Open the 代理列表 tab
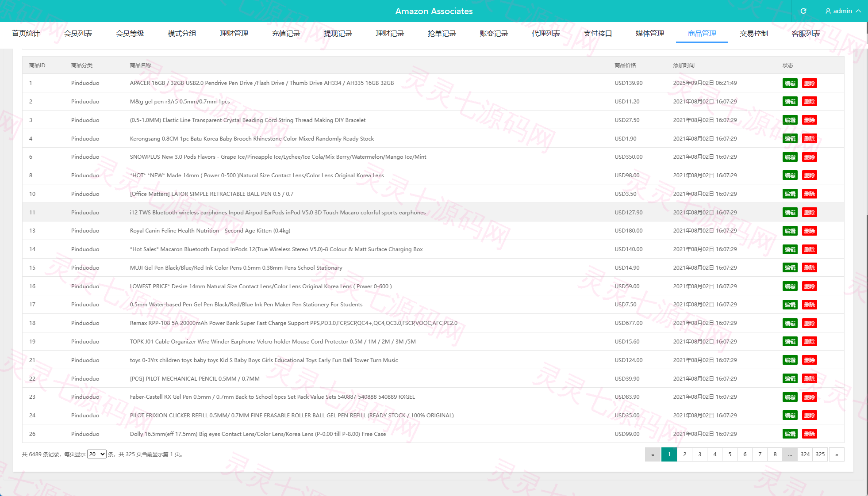 tap(546, 34)
